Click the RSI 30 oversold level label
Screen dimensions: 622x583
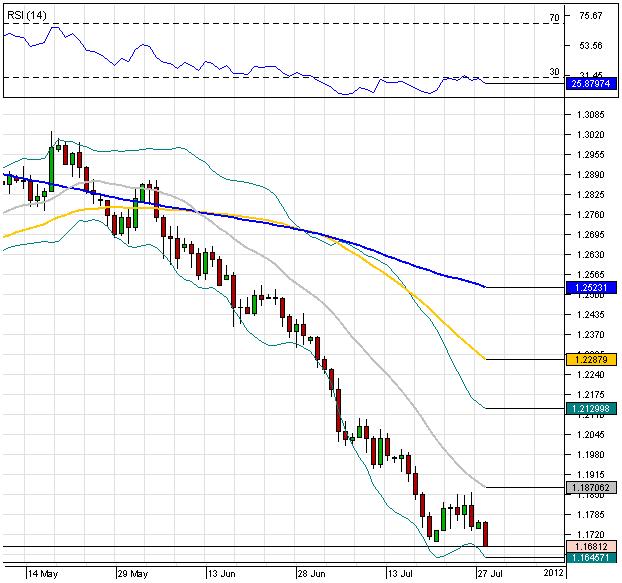click(554, 72)
